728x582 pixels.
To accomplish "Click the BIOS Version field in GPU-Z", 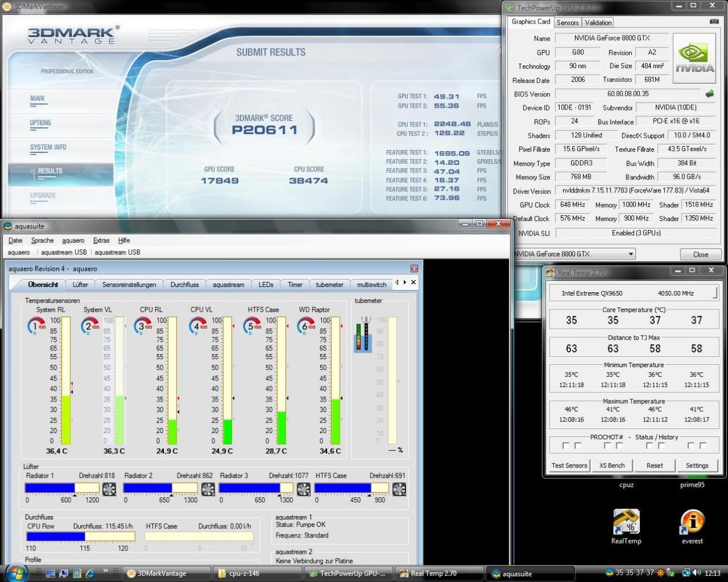I will 628,93.
